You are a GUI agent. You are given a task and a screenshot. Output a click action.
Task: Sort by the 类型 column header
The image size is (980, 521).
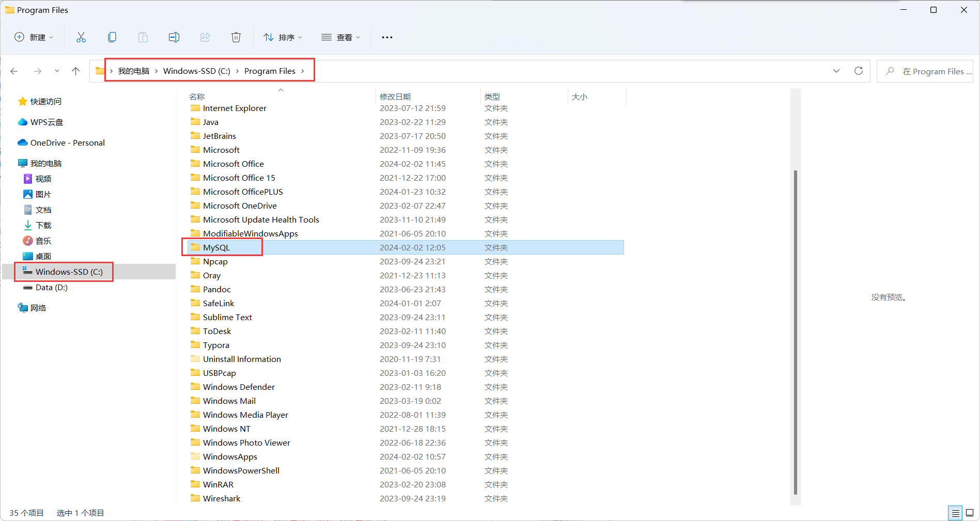(492, 97)
